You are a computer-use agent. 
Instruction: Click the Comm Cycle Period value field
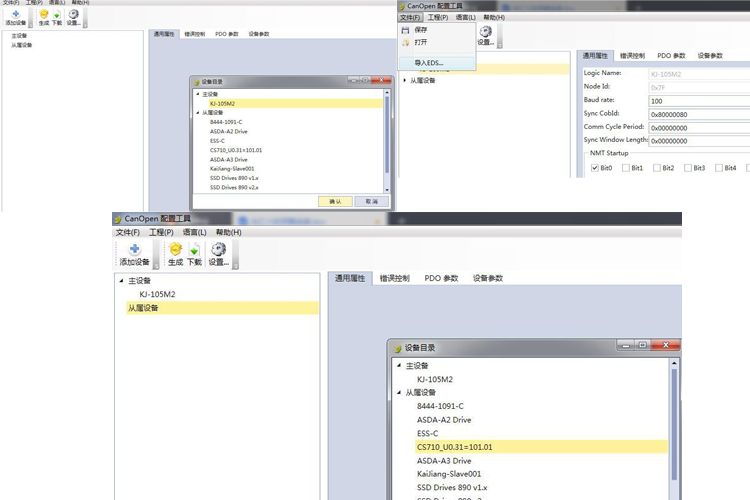[699, 128]
